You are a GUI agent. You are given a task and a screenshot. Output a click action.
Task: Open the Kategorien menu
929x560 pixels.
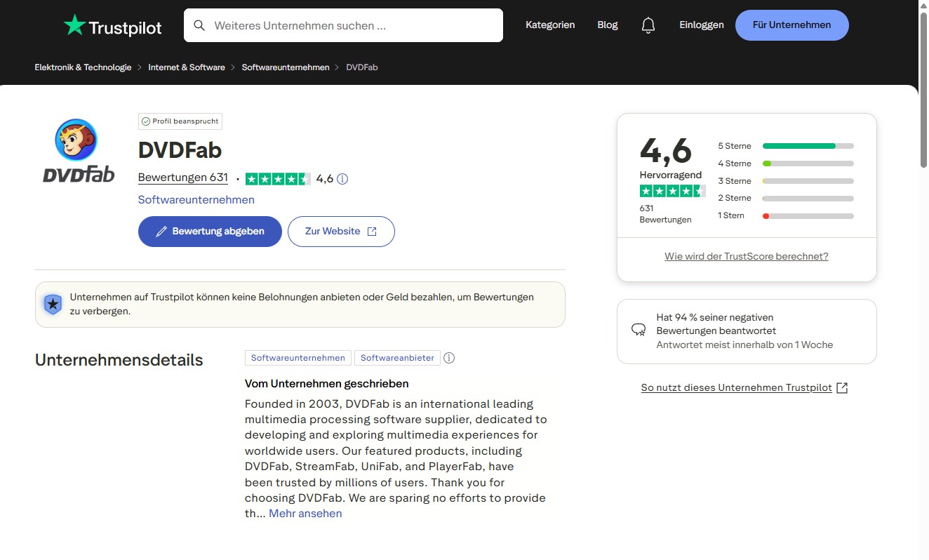pos(550,25)
